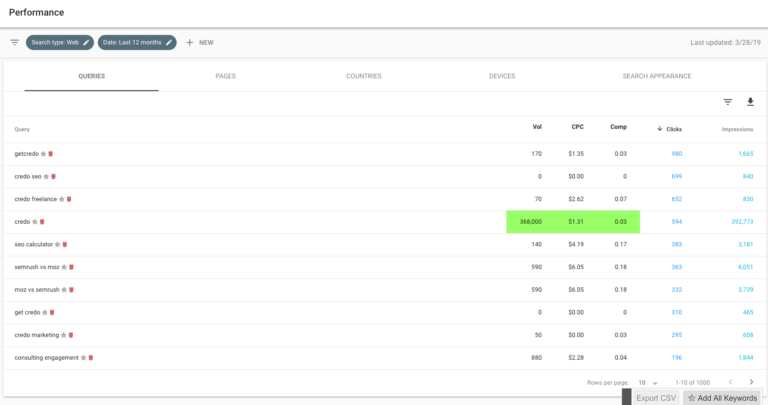The width and height of the screenshot is (768, 405).
Task: Add a NEW filter
Action: pyautogui.click(x=200, y=43)
